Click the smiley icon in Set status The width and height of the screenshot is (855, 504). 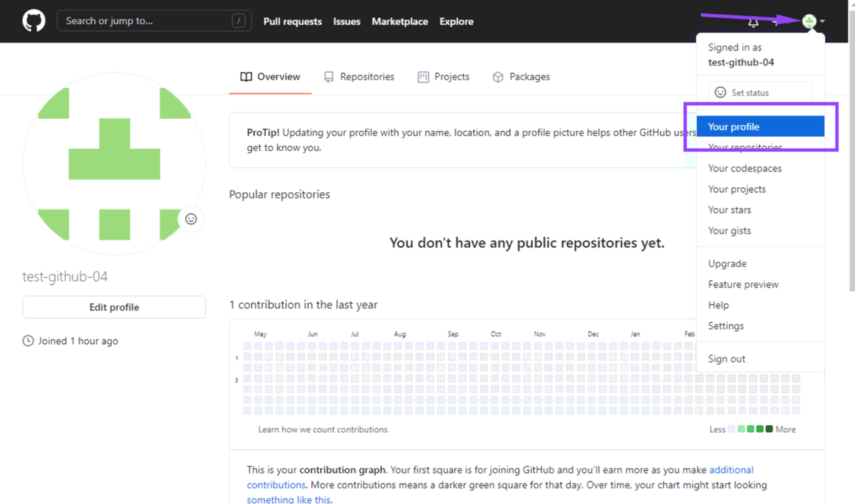720,93
